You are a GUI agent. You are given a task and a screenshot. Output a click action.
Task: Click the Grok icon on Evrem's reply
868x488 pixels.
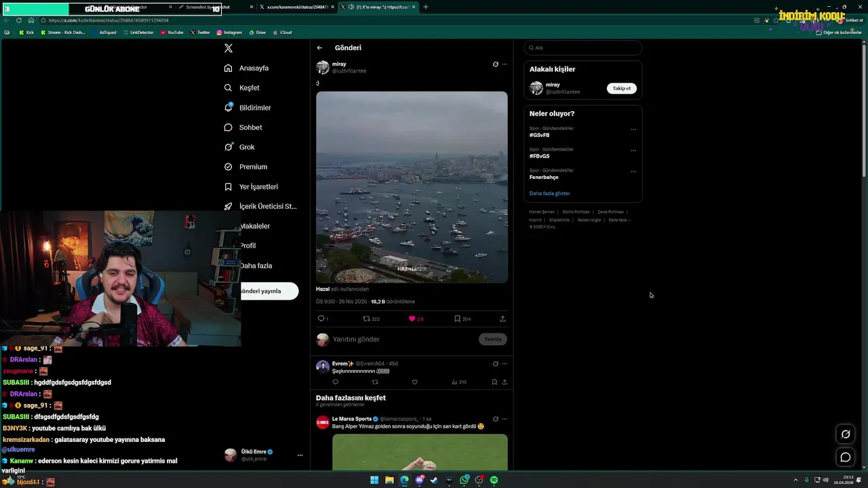coord(496,364)
